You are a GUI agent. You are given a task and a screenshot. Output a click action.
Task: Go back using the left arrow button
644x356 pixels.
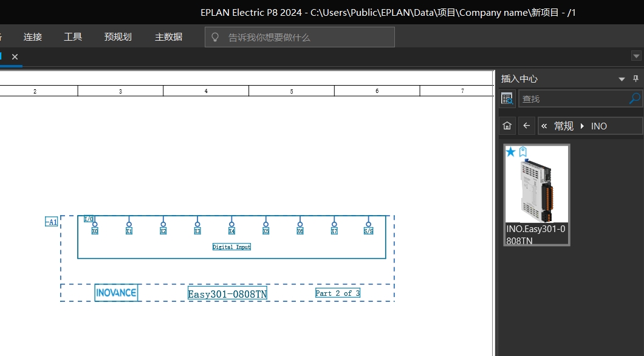point(527,126)
